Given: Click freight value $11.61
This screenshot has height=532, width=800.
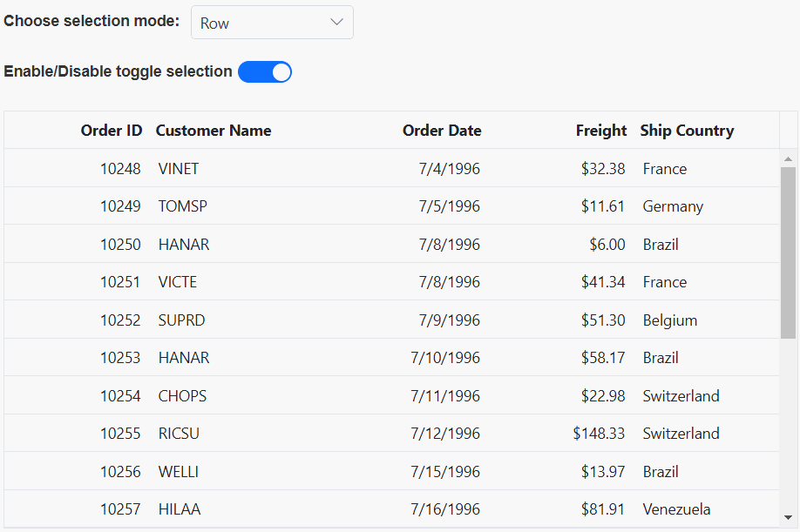Looking at the screenshot, I should click(603, 206).
